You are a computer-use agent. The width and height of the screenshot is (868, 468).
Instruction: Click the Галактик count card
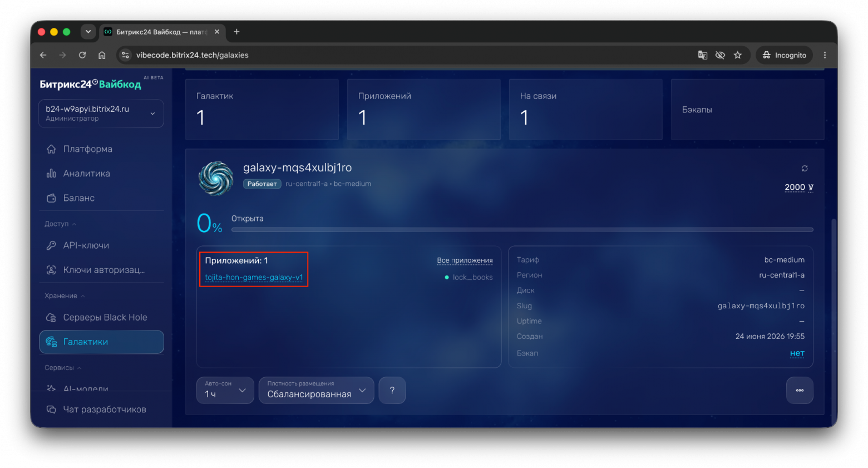click(x=262, y=109)
